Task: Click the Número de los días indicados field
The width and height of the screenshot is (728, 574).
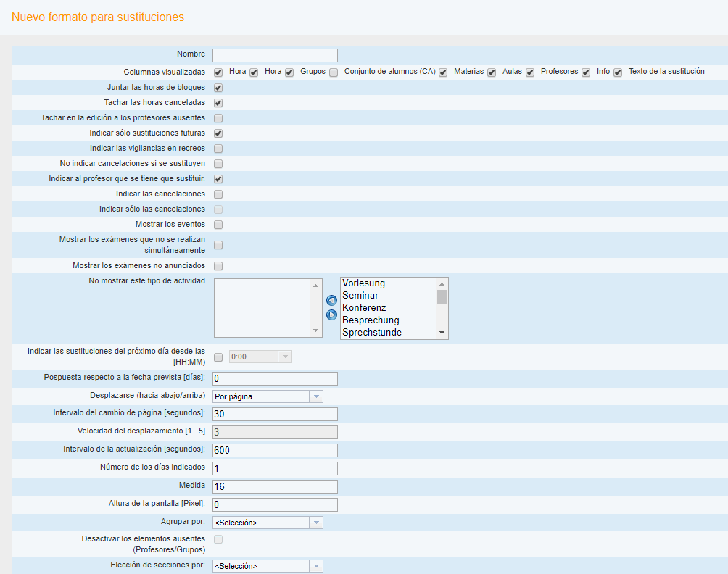Action: point(275,468)
